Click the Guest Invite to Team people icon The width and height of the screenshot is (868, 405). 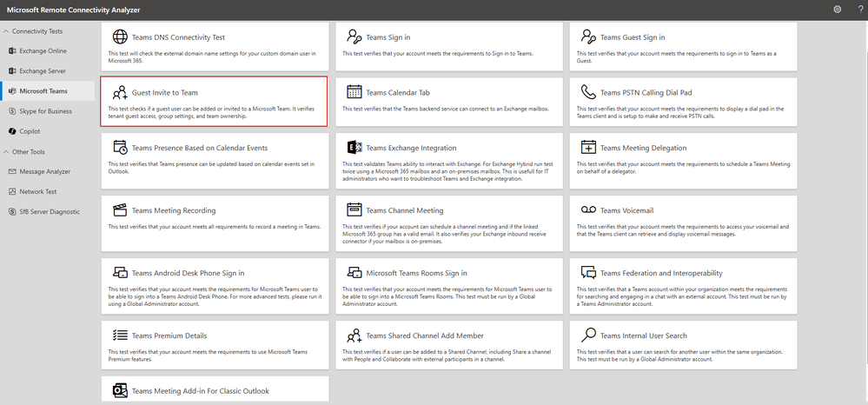click(120, 92)
